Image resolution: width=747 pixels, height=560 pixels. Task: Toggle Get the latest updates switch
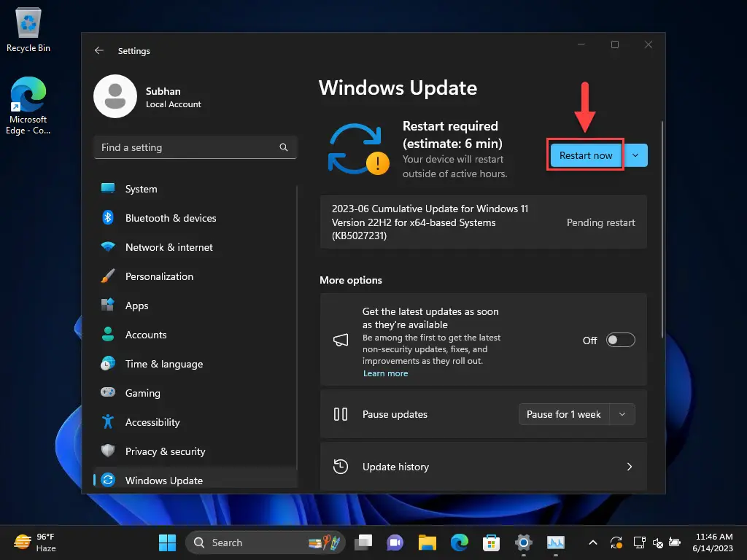[x=621, y=340]
